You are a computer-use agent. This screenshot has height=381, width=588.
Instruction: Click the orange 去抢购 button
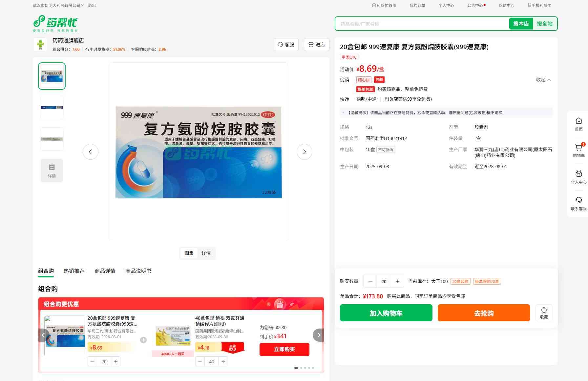coord(484,313)
